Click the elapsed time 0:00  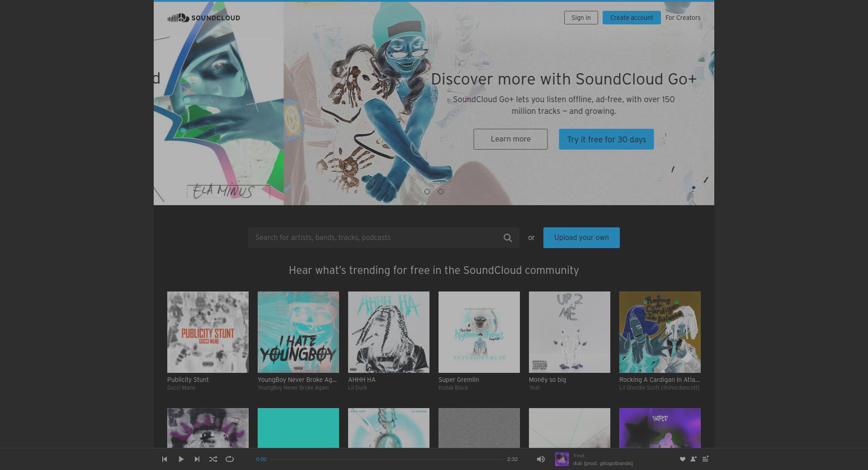[x=261, y=459]
